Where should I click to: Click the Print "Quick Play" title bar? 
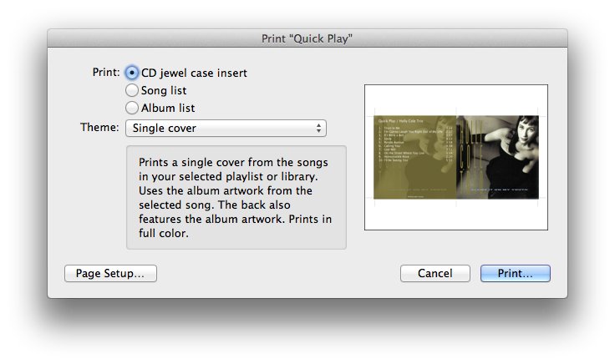(x=307, y=38)
